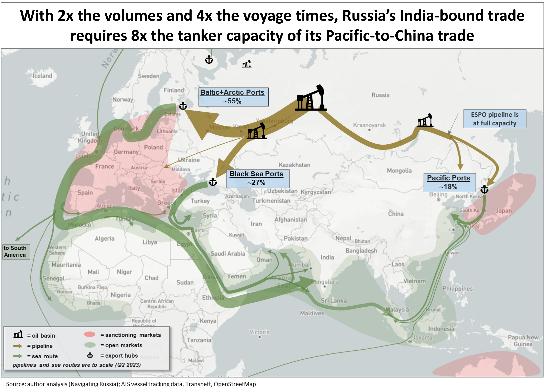Click the '= oil basin' legend text
The height and width of the screenshot is (392, 544).
pyautogui.click(x=41, y=336)
